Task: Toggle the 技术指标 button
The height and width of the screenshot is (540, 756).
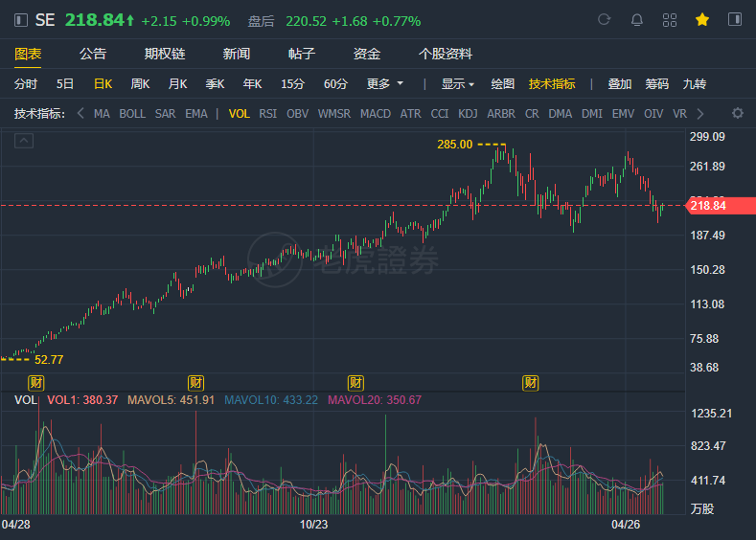Action: pyautogui.click(x=552, y=84)
